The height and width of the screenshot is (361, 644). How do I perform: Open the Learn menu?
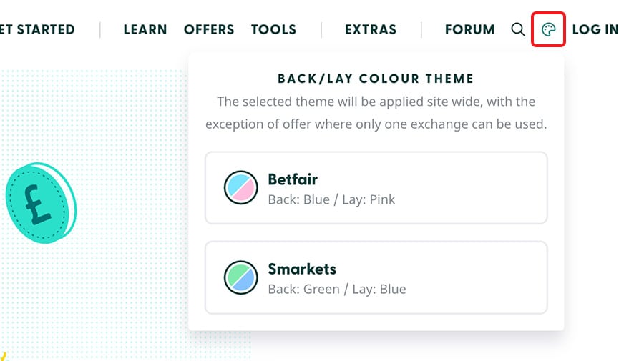coord(145,29)
